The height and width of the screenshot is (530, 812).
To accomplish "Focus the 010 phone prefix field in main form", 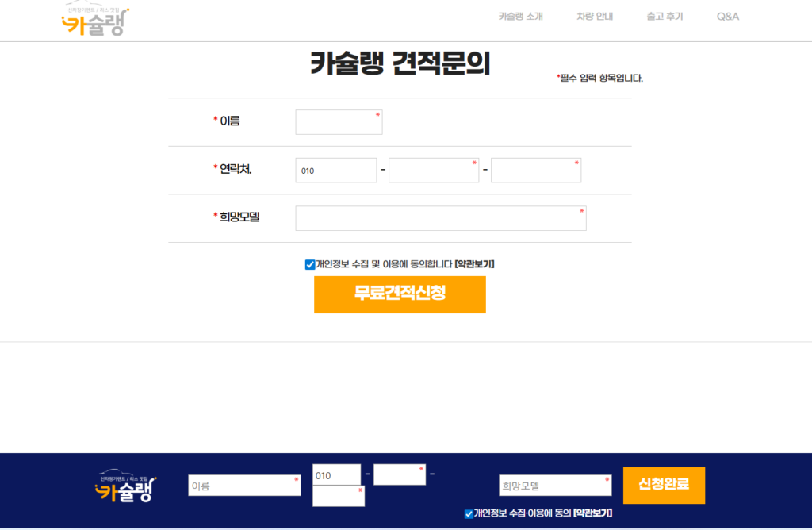I will click(335, 171).
